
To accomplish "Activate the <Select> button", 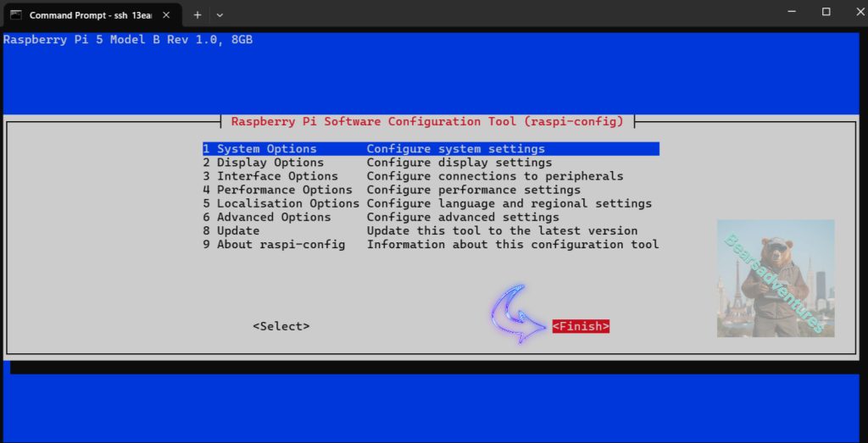I will tap(281, 326).
